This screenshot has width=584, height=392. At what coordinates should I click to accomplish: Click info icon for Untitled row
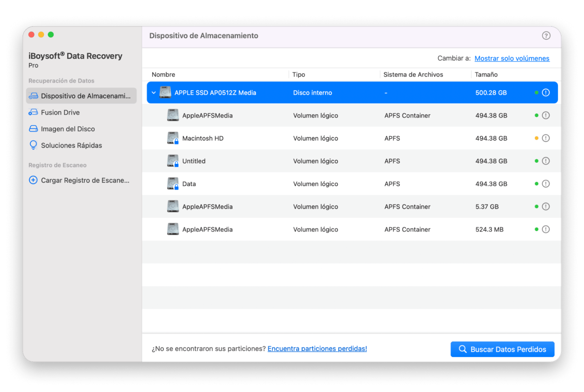pyautogui.click(x=546, y=161)
